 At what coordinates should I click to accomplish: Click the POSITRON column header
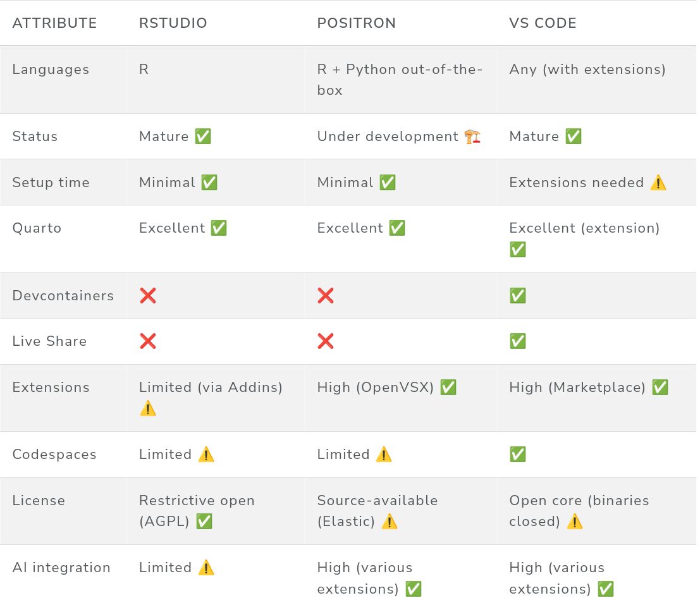357,23
